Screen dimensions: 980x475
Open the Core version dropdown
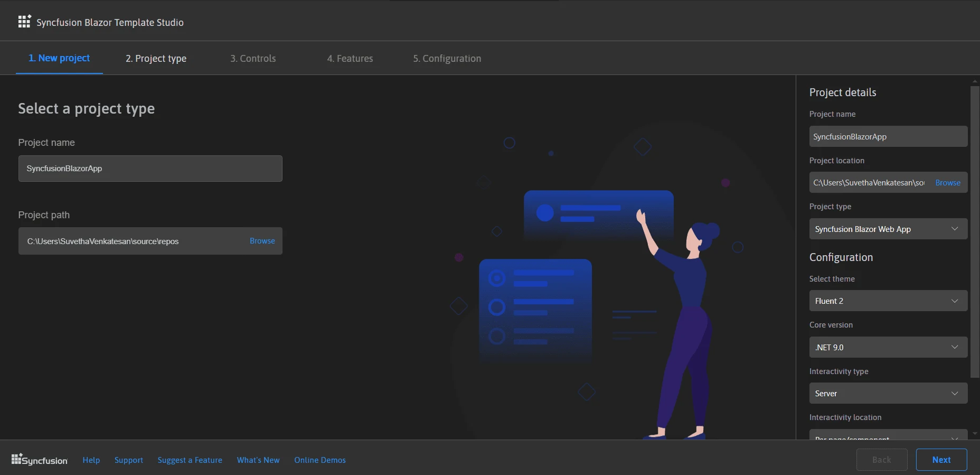click(888, 347)
